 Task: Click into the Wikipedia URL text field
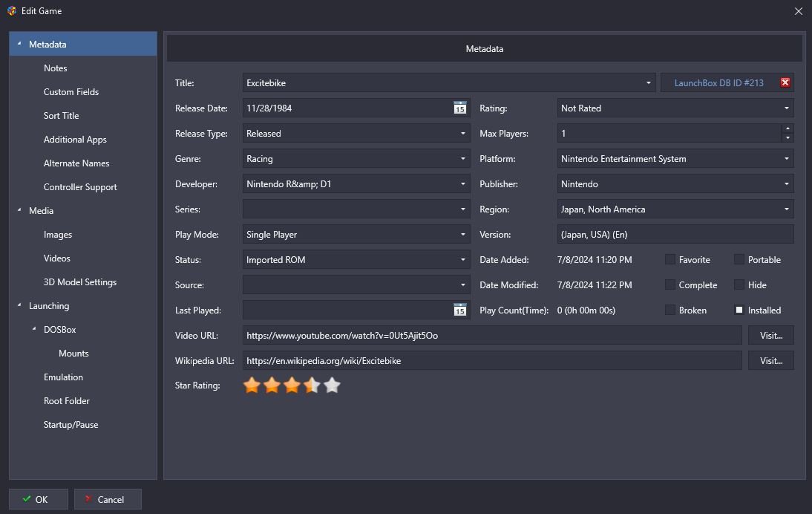(x=492, y=361)
